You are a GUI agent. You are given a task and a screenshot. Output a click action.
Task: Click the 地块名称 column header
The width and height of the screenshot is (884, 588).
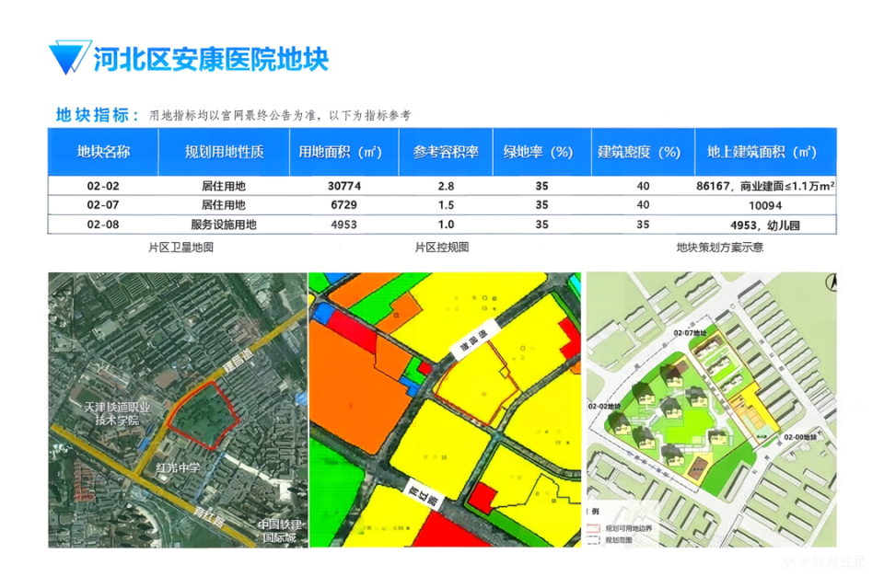point(103,152)
